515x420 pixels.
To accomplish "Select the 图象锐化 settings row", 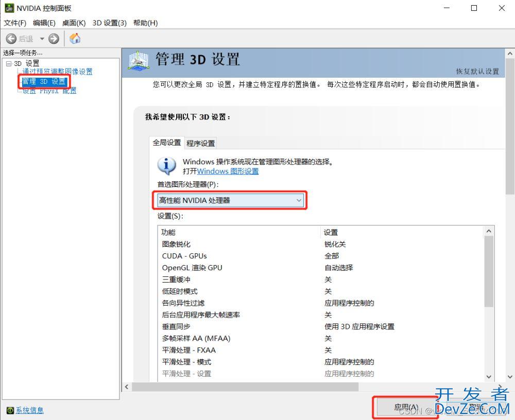I will coord(321,244).
